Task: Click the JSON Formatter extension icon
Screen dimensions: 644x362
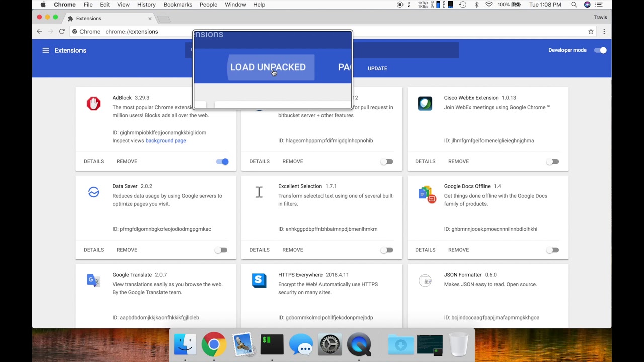Action: 425,280
